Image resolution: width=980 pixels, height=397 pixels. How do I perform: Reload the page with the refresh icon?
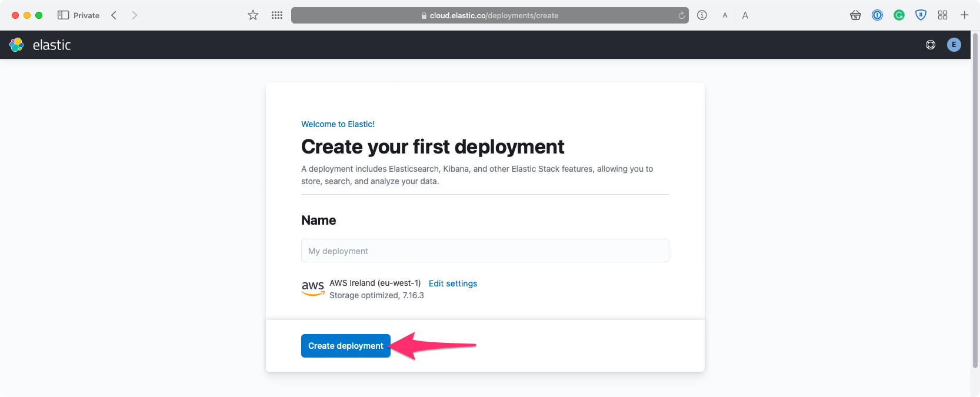(681, 16)
